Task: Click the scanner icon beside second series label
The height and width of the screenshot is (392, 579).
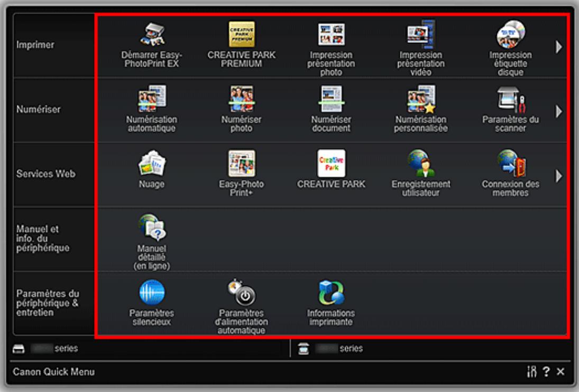Action: [x=304, y=349]
